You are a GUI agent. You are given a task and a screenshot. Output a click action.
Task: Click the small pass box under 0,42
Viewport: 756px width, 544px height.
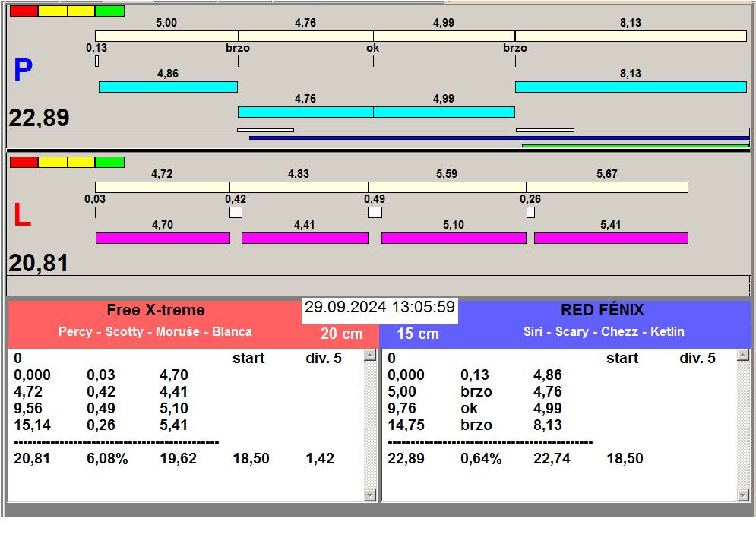tap(236, 212)
